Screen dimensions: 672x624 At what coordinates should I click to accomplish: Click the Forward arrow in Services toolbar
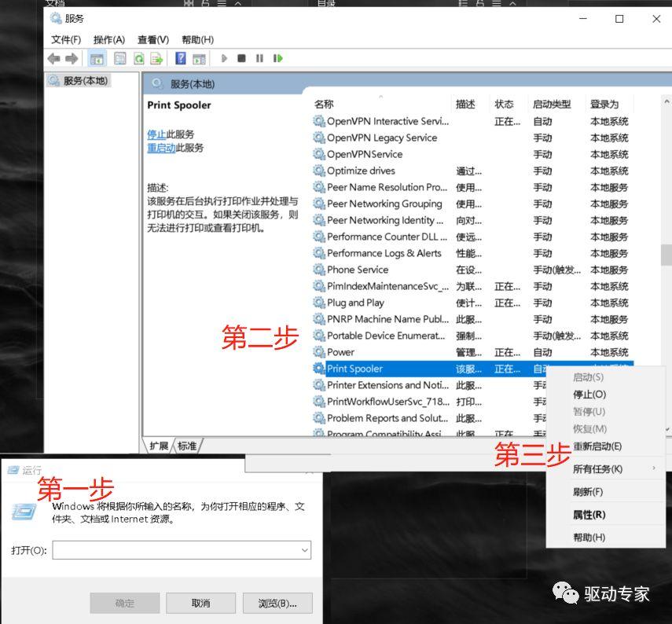pyautogui.click(x=72, y=58)
